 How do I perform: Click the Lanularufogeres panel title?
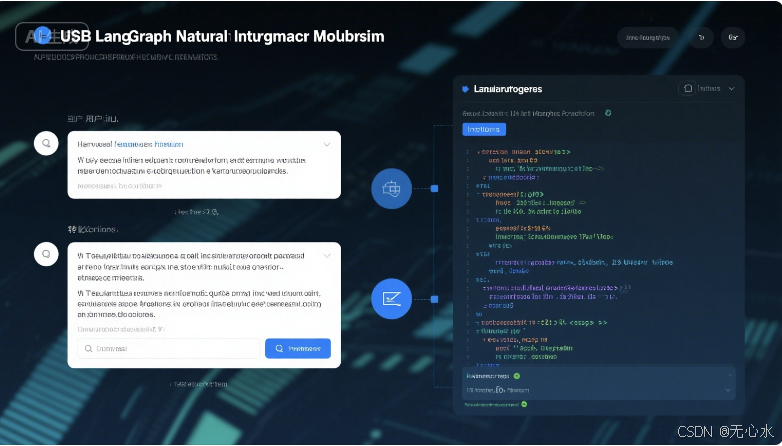click(508, 89)
